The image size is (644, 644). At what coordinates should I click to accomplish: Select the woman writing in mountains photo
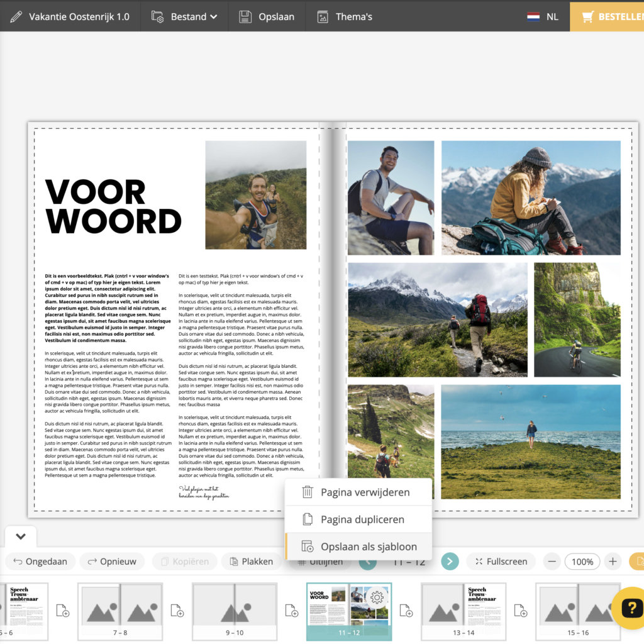[531, 197]
